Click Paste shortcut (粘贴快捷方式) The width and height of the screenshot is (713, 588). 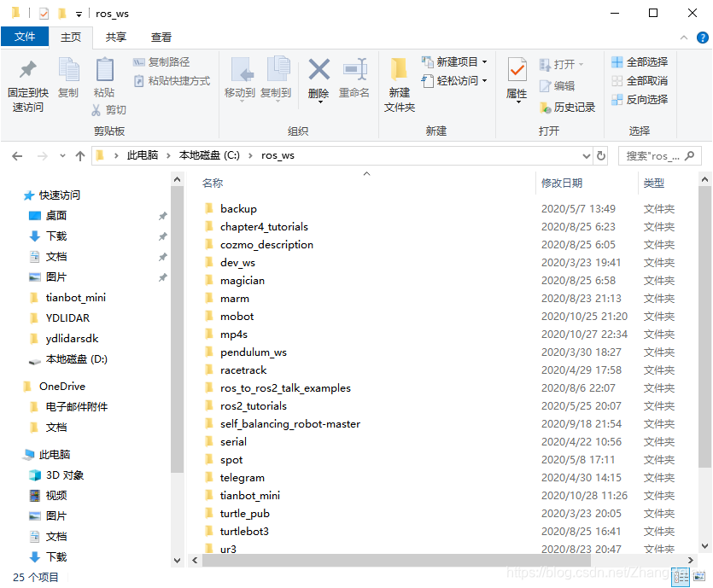[x=172, y=81]
